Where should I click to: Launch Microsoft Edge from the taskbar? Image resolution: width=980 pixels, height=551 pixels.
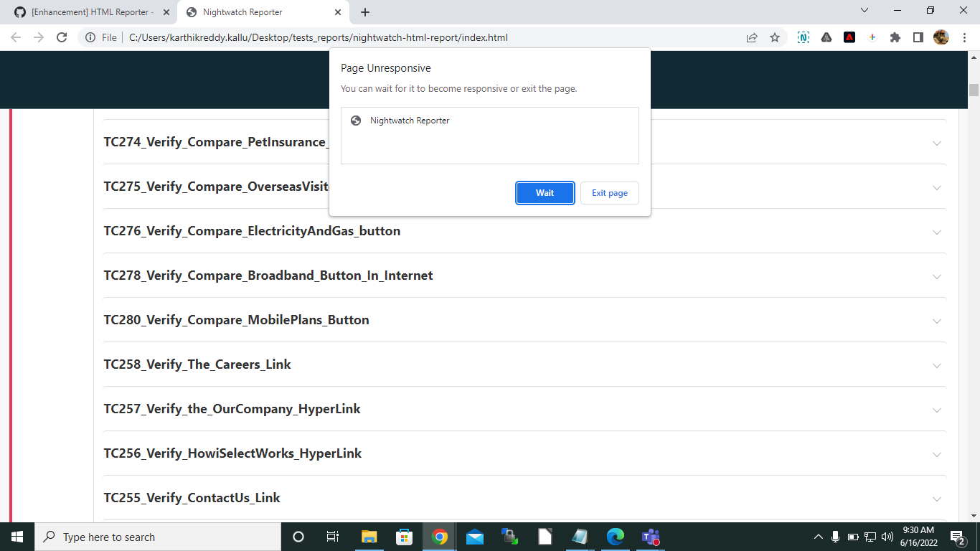tap(615, 537)
